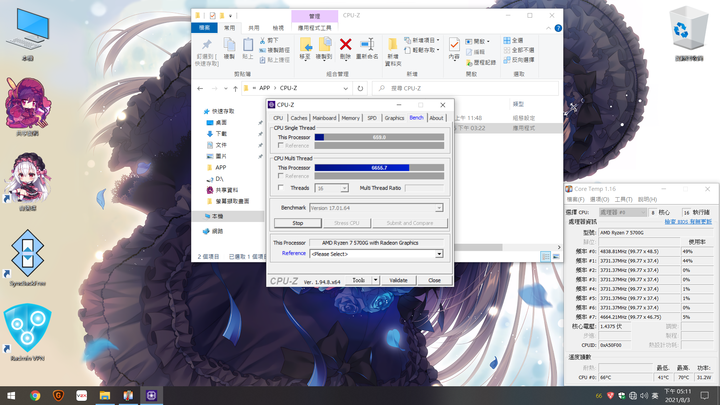Click the Windows Start button
This screenshot has height=405, width=720.
click(x=11, y=395)
